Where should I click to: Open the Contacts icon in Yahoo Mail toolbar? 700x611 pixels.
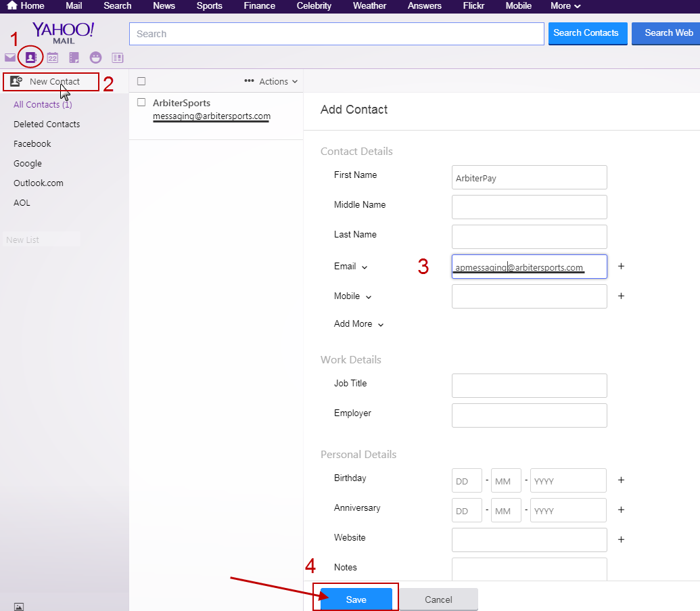pyautogui.click(x=31, y=58)
